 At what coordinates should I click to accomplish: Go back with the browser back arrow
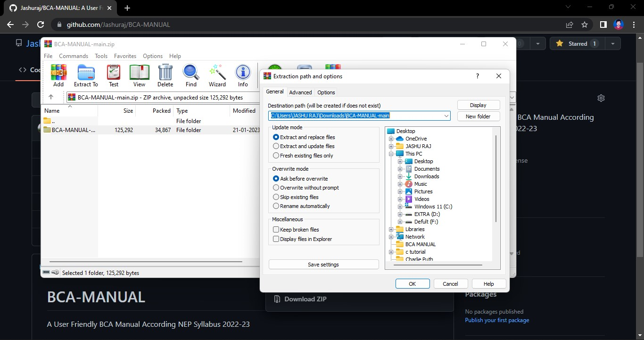[10, 25]
